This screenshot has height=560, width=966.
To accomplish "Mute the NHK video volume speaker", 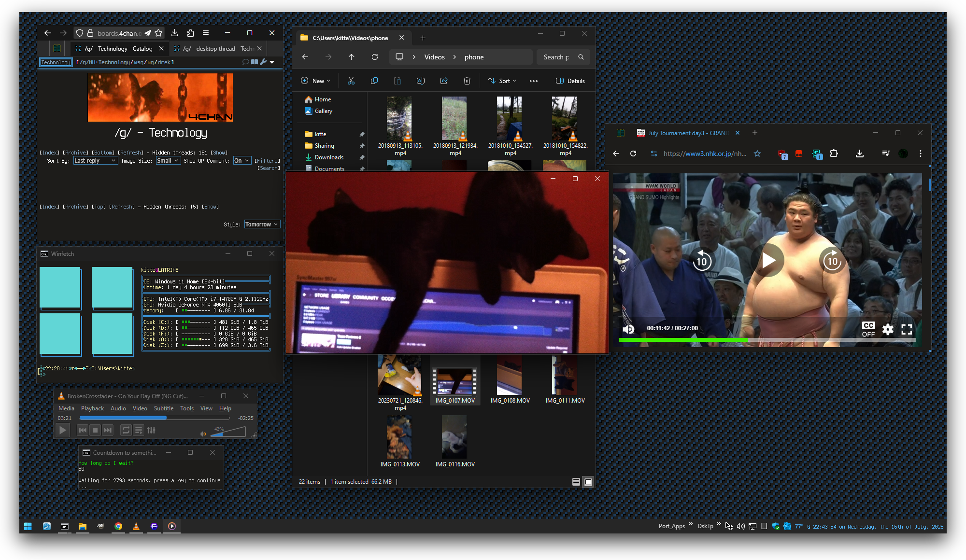I will click(628, 329).
